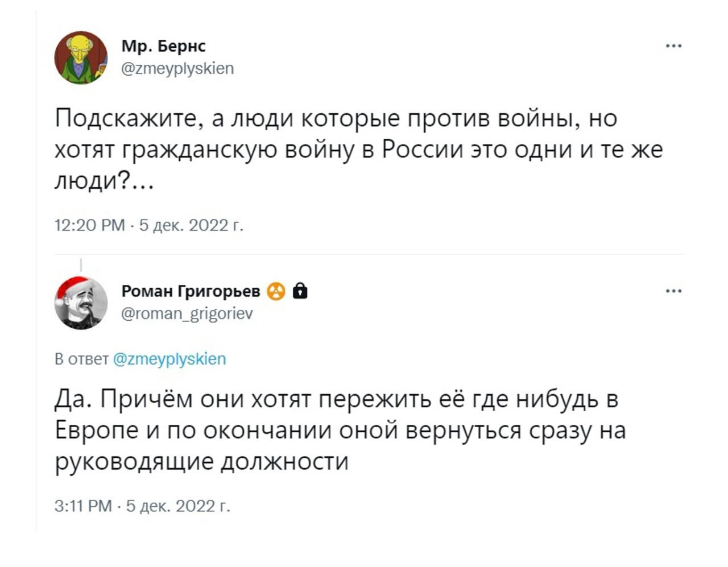
Task: Click the lock icon next to Роман Григорьев
Action: pyautogui.click(x=300, y=292)
